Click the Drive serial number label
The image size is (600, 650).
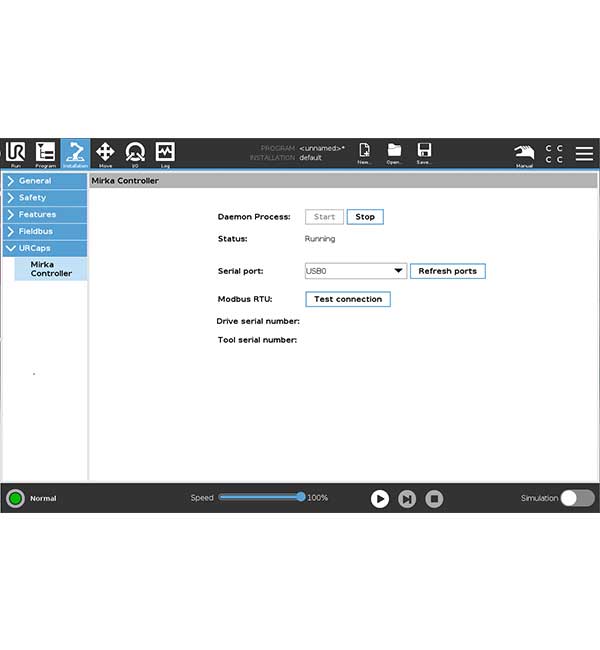258,321
